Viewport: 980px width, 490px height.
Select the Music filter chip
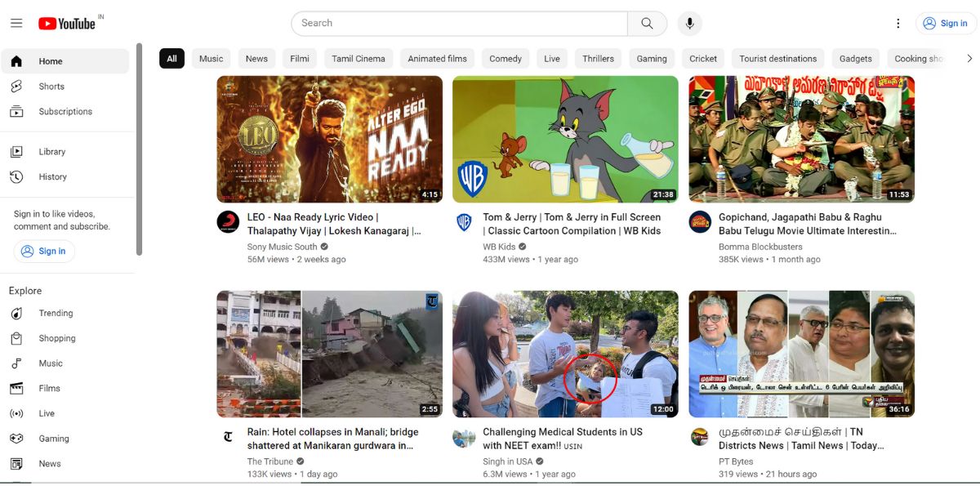[210, 58]
